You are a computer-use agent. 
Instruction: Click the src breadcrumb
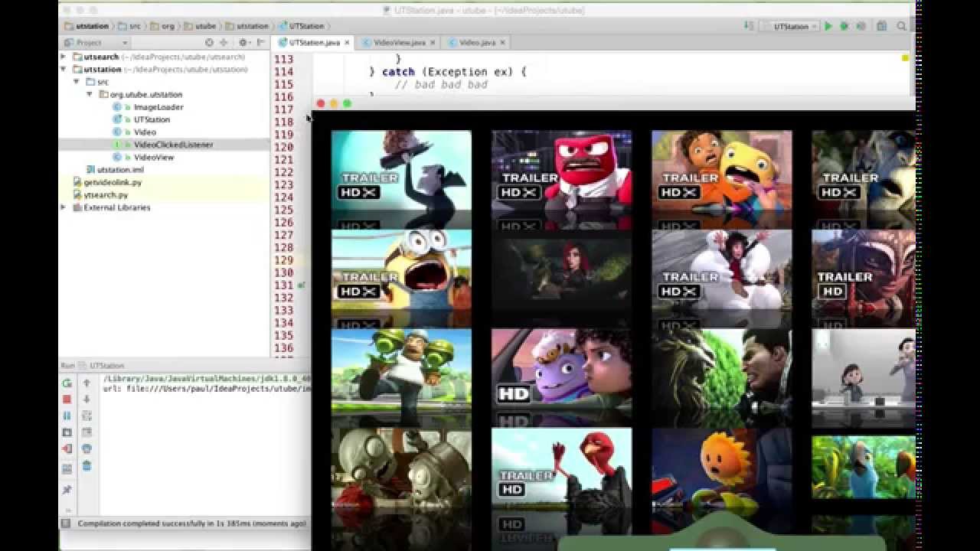[x=130, y=26]
